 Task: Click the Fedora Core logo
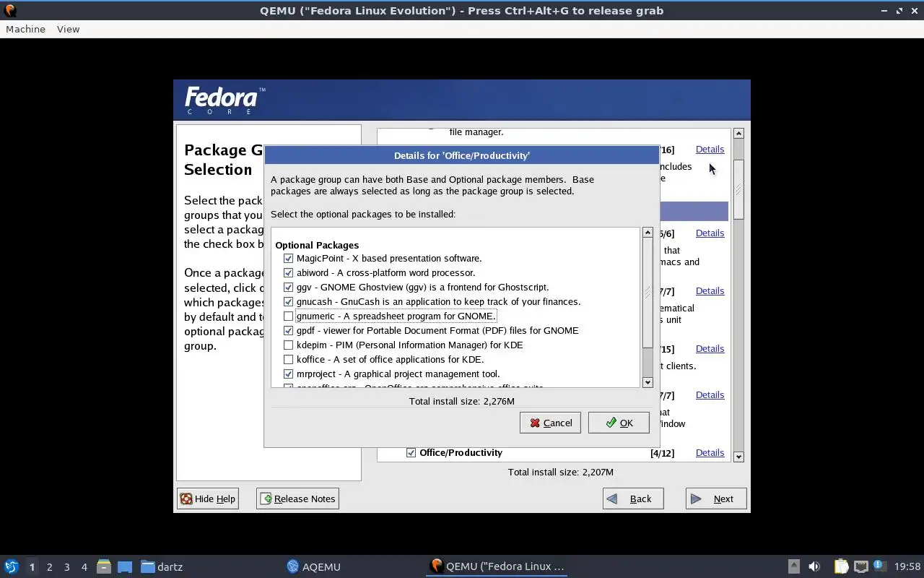click(225, 100)
